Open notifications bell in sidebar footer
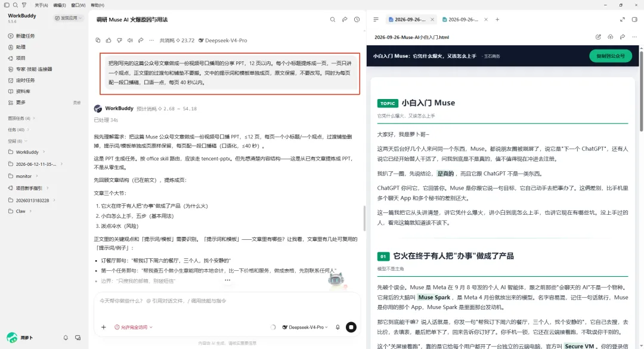644x349 pixels. 66,338
